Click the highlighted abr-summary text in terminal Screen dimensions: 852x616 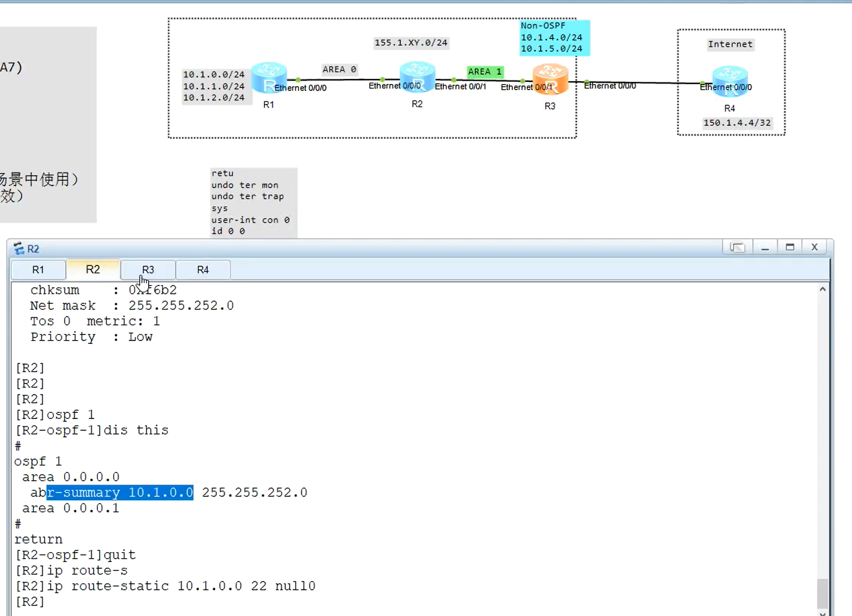pyautogui.click(x=119, y=492)
